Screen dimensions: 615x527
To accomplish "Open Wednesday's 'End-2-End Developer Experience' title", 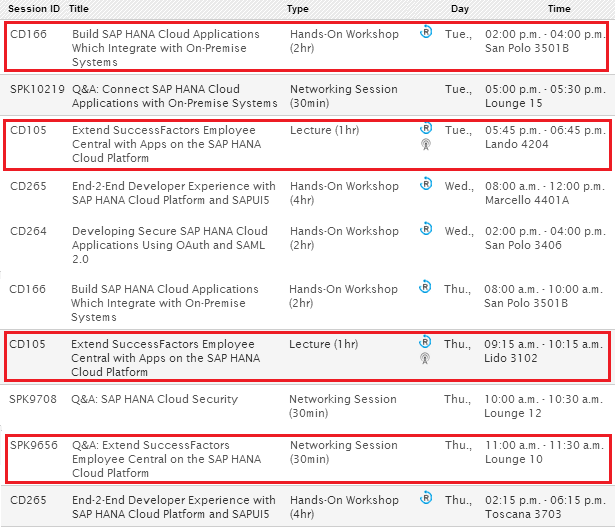I will pos(174,193).
